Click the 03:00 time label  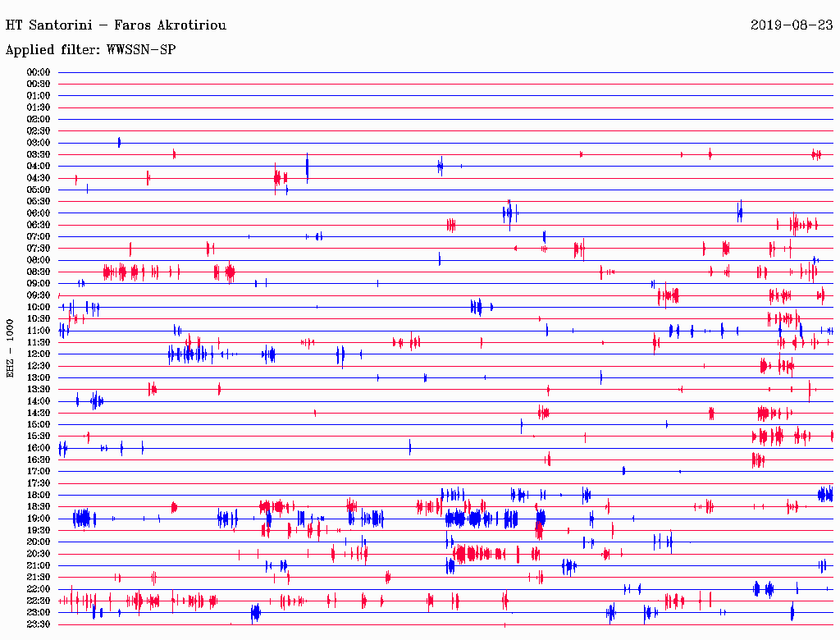pos(39,143)
